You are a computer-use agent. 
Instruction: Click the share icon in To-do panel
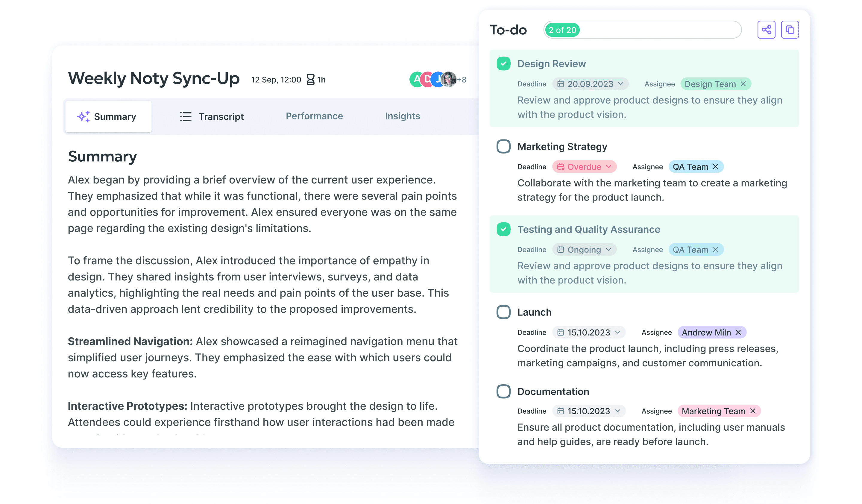(767, 29)
